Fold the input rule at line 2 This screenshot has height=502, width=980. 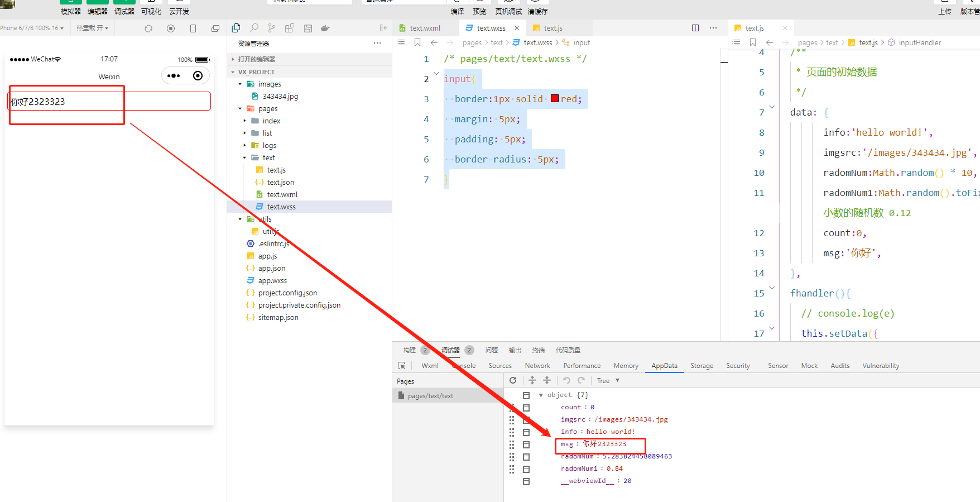(436, 74)
